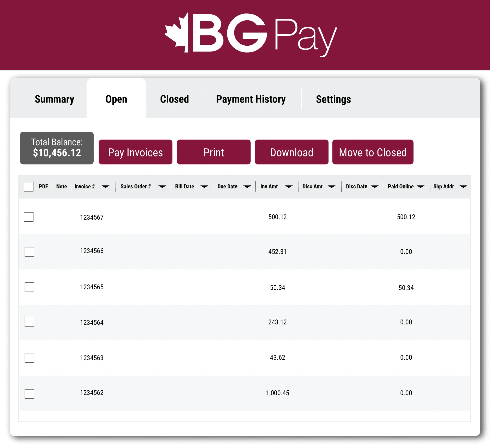This screenshot has height=448, width=490.
Task: Click Disc Amt dropdown arrow
Action: pos(331,187)
